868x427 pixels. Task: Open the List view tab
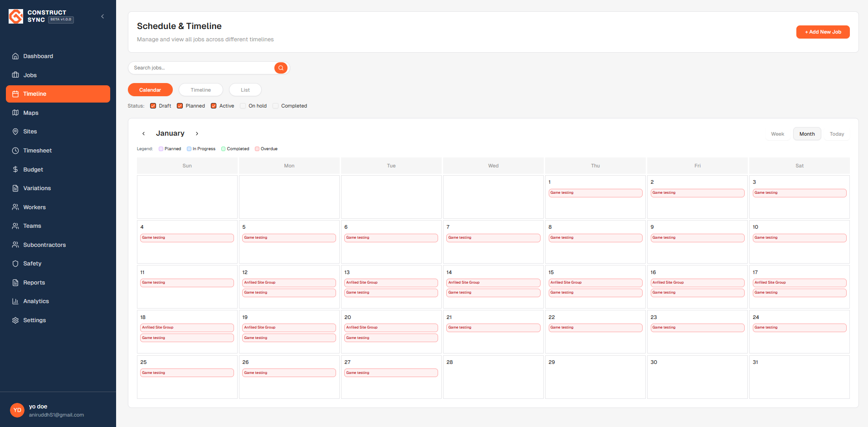pos(245,89)
